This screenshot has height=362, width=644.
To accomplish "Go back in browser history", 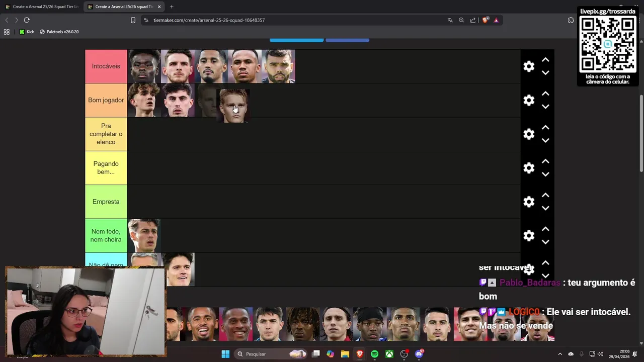I will pos(7,20).
